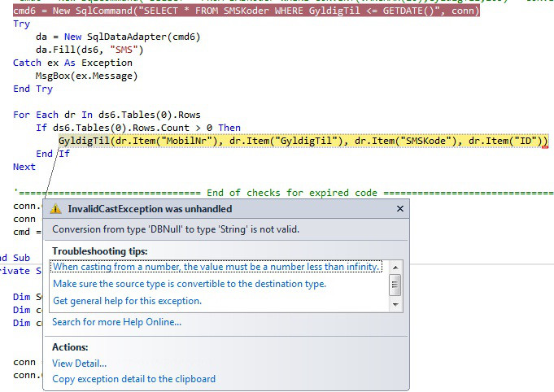The height and width of the screenshot is (392, 554).
Task: Click the highlighted GyldigTil call line
Action: tap(303, 141)
